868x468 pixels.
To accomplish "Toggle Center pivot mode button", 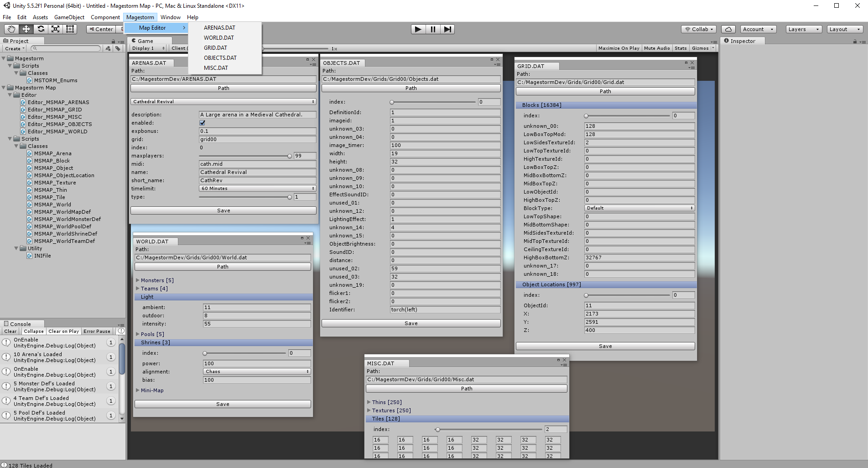I will pyautogui.click(x=101, y=29).
